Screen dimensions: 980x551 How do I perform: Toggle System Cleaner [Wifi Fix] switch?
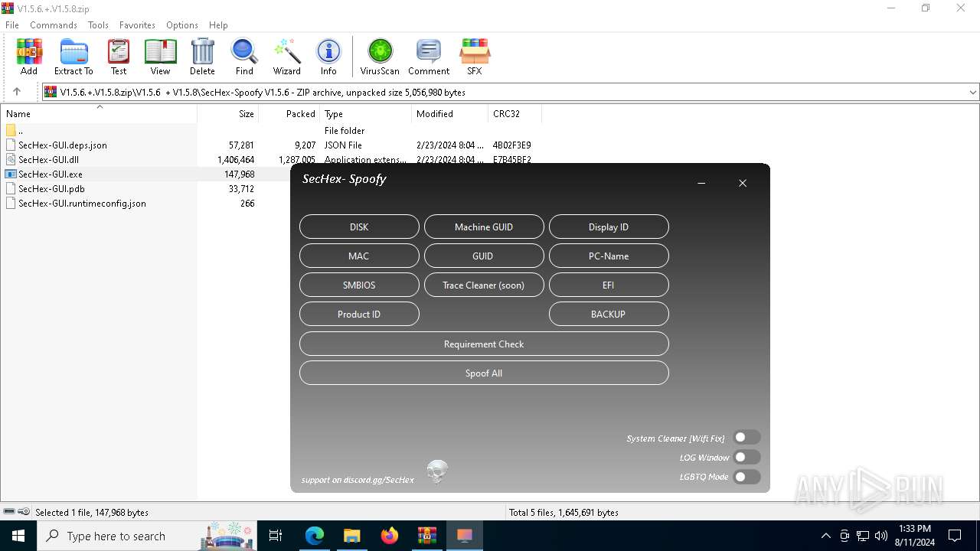[x=746, y=438]
